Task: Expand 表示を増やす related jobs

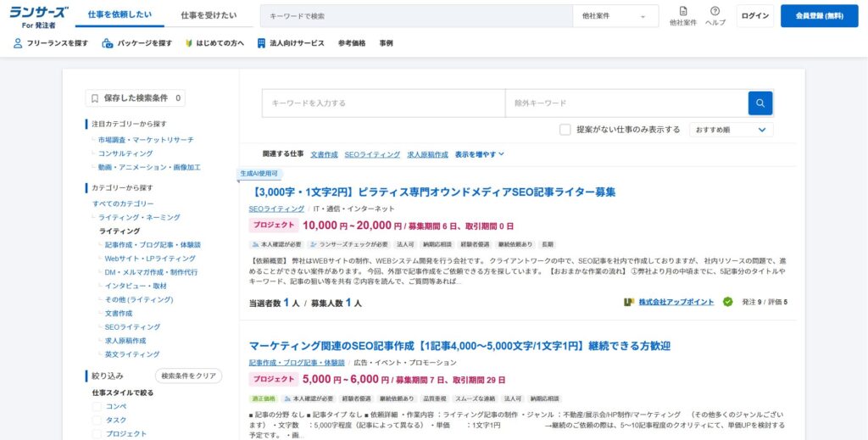Action: pos(479,154)
